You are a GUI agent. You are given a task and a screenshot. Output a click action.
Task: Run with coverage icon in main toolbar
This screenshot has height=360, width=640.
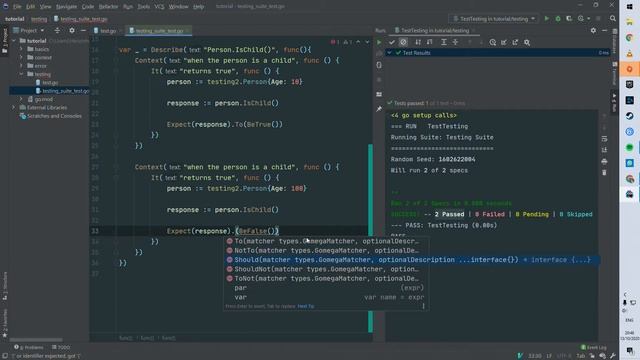[569, 19]
